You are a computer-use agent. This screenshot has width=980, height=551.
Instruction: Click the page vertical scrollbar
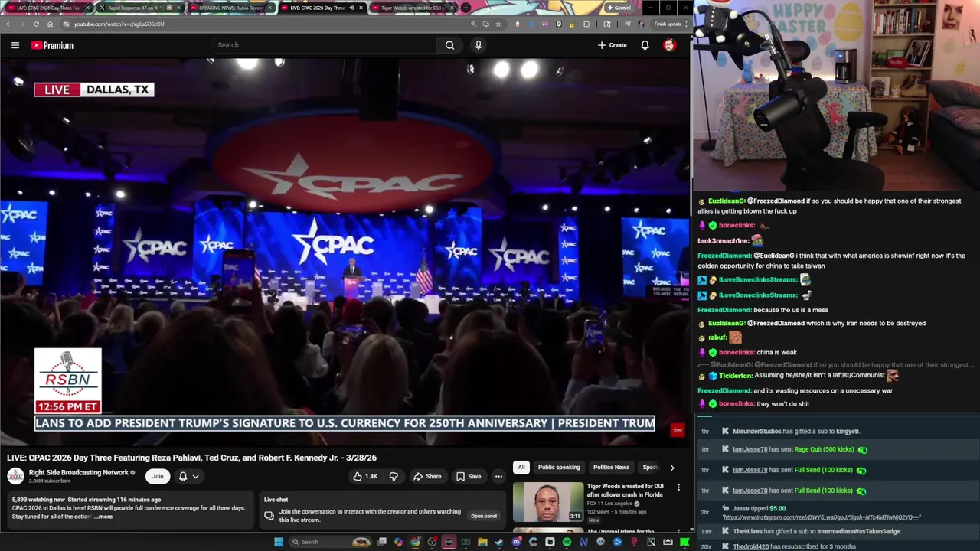point(692,283)
